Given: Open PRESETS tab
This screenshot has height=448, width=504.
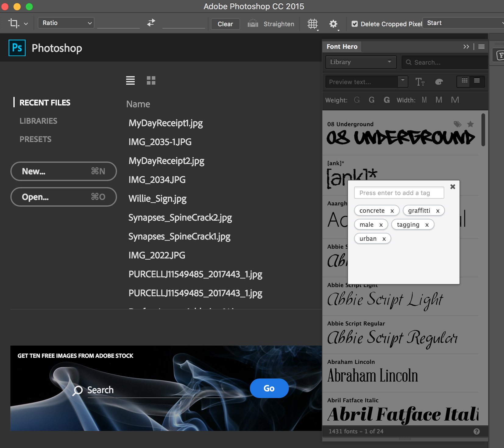Looking at the screenshot, I should click(x=35, y=139).
